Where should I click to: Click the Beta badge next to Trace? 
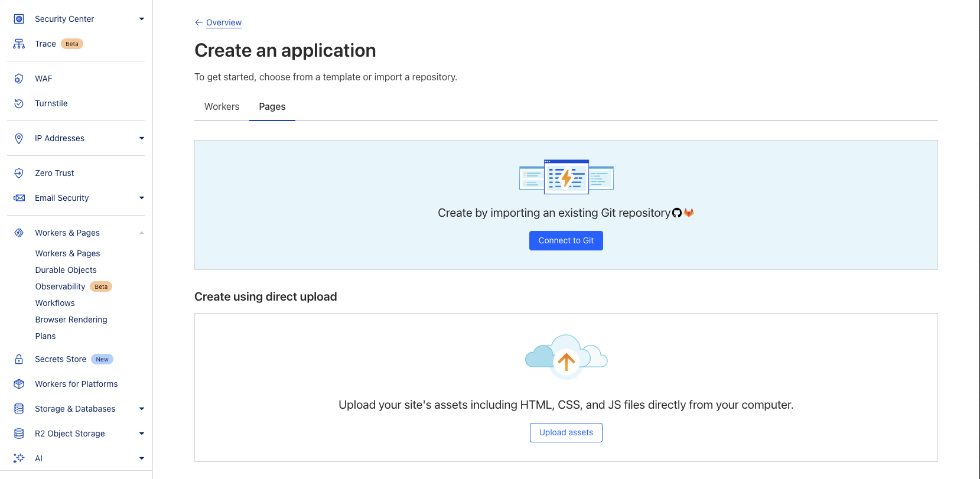coord(72,44)
